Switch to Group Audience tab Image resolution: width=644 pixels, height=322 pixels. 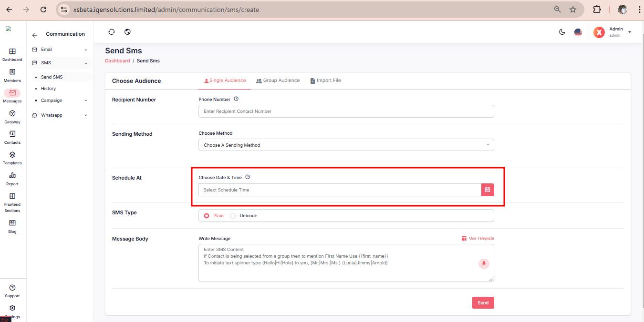click(x=278, y=80)
